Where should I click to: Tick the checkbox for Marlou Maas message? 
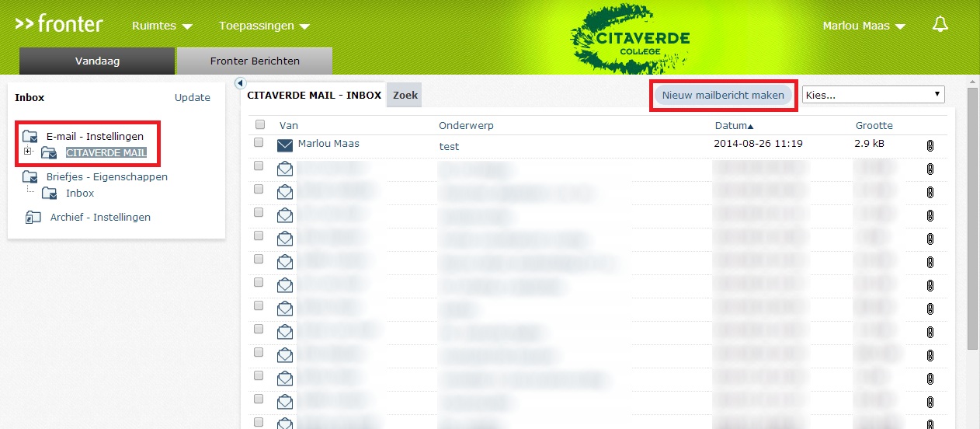click(259, 143)
